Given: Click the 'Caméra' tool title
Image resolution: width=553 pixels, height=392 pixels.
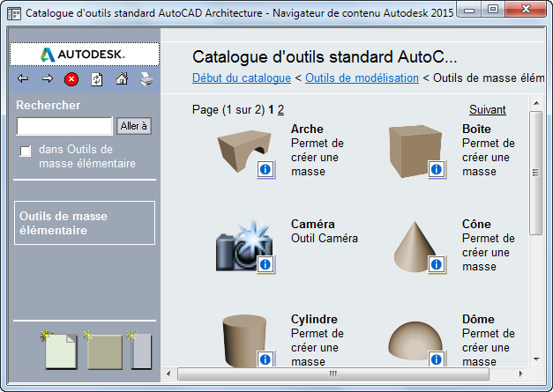Looking at the screenshot, I should [313, 224].
